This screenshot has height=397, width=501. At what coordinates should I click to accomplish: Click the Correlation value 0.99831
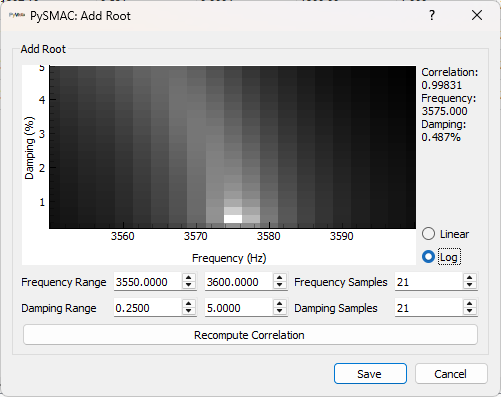pyautogui.click(x=441, y=85)
